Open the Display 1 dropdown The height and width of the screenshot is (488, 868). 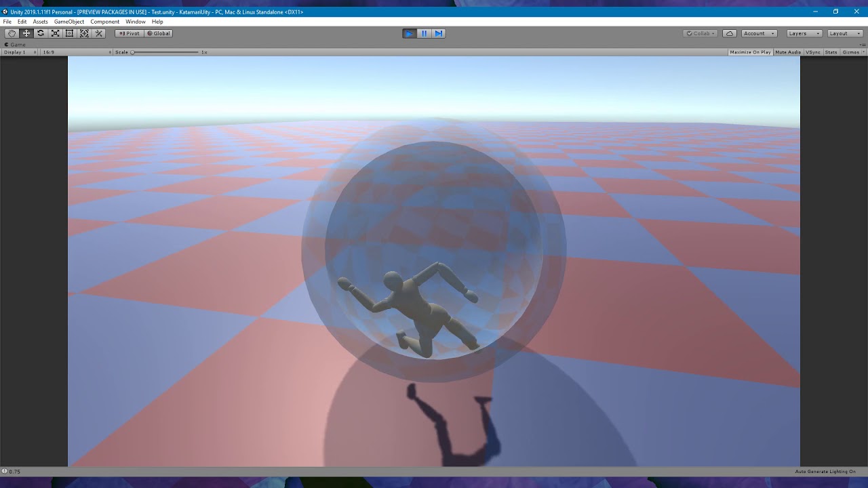pos(19,52)
